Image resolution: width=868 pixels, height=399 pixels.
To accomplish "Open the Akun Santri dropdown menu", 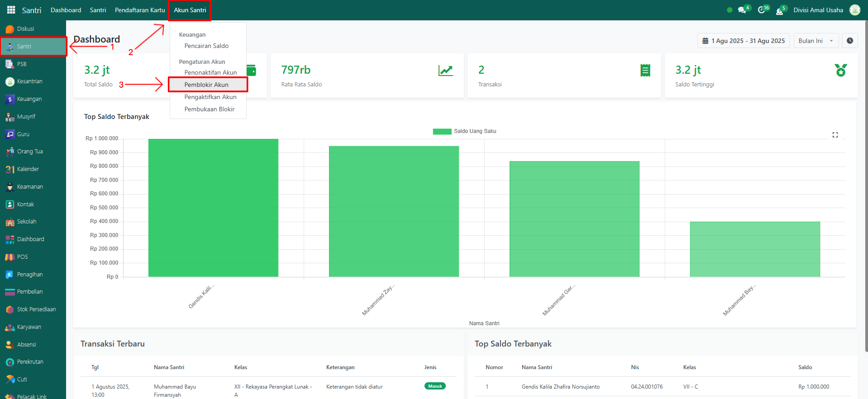I will [x=190, y=10].
